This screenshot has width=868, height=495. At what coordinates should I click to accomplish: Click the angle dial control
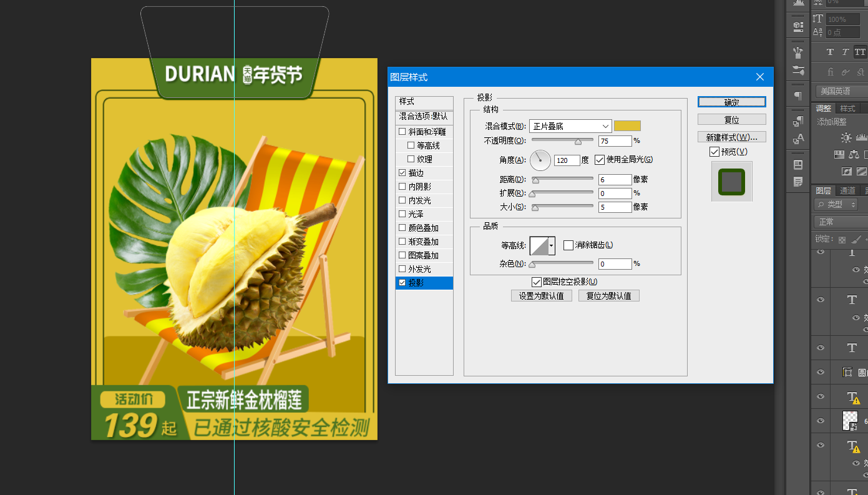(x=540, y=160)
